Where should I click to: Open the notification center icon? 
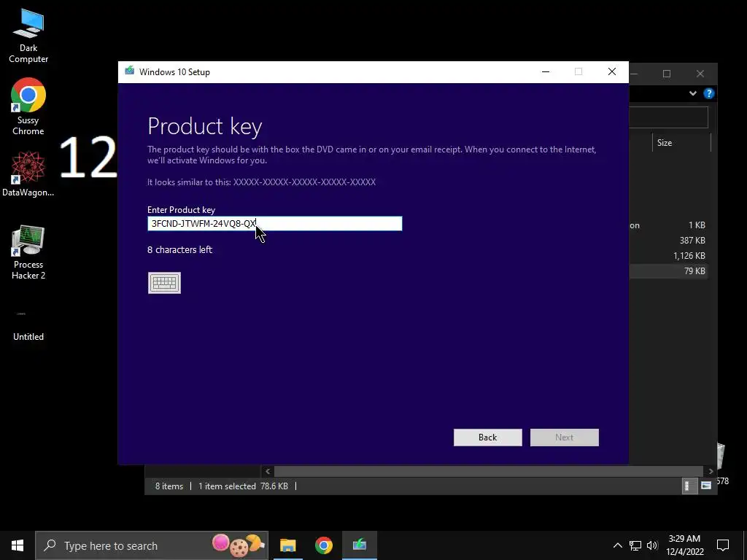point(723,545)
